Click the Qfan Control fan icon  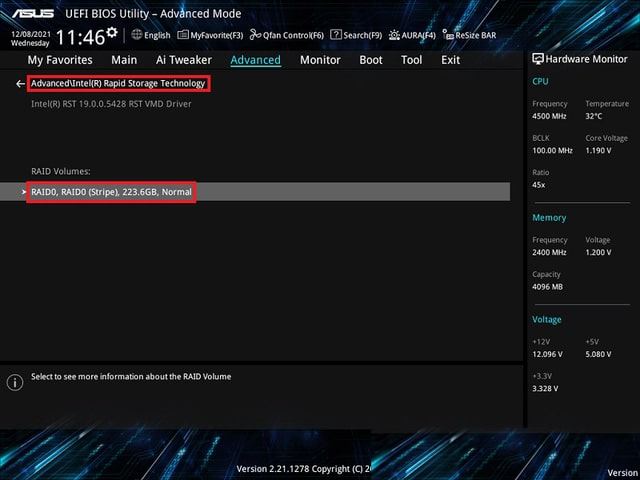255,35
